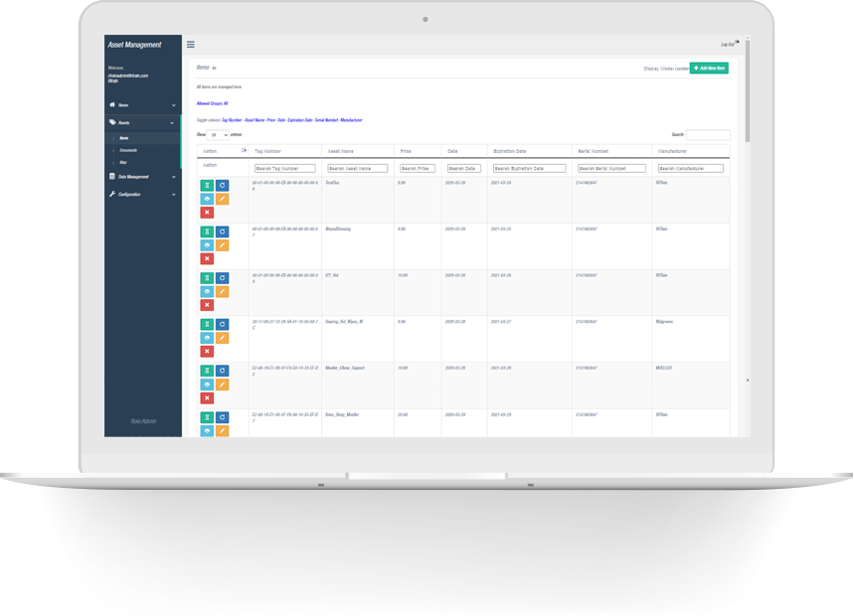The width and height of the screenshot is (854, 616).
Task: Click the blue refresh icon for the WoundDressing row
Action: 223,231
